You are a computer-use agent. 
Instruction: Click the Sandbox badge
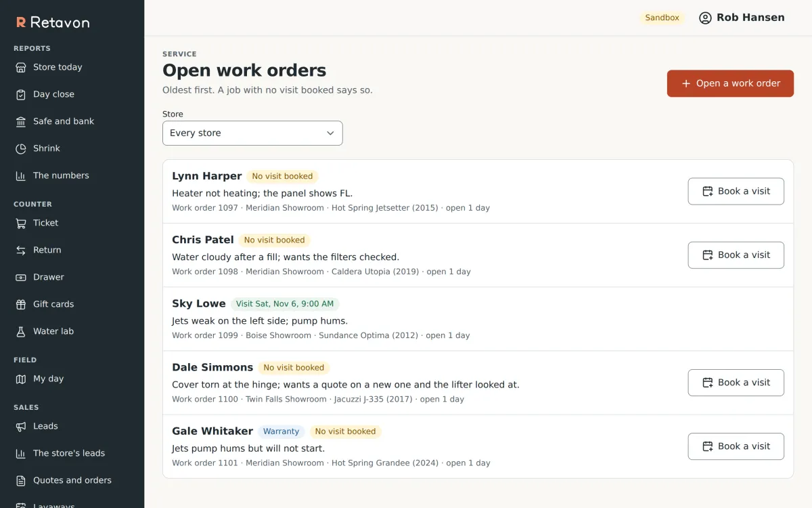point(662,18)
